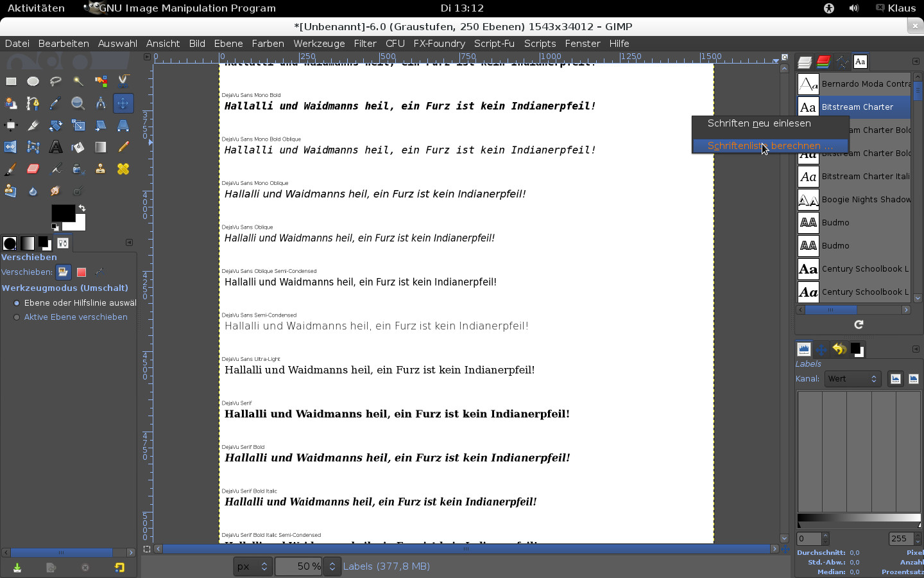This screenshot has width=924, height=578.
Task: Select the Cage Transform tool
Action: coord(33,147)
